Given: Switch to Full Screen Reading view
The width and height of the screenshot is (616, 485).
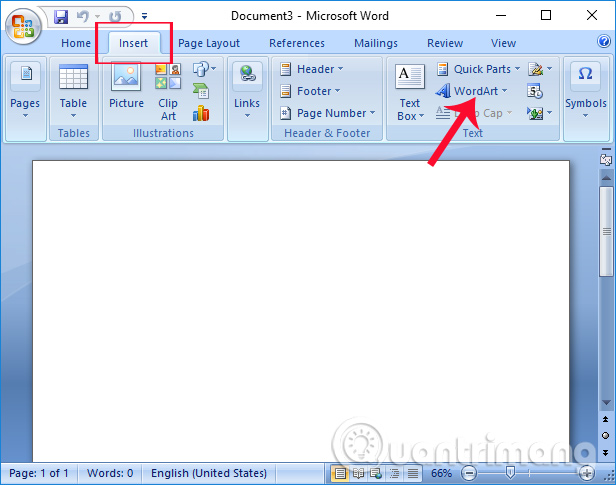Looking at the screenshot, I should pyautogui.click(x=358, y=474).
